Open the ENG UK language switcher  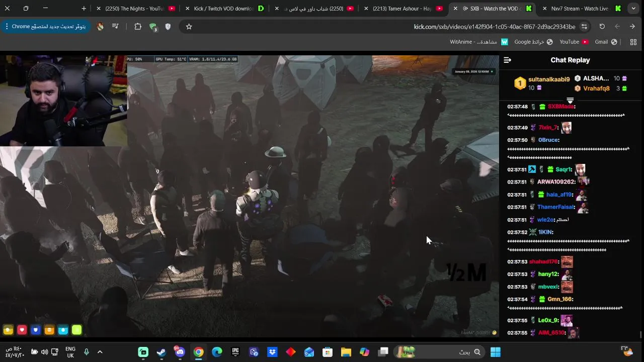pos(70,352)
